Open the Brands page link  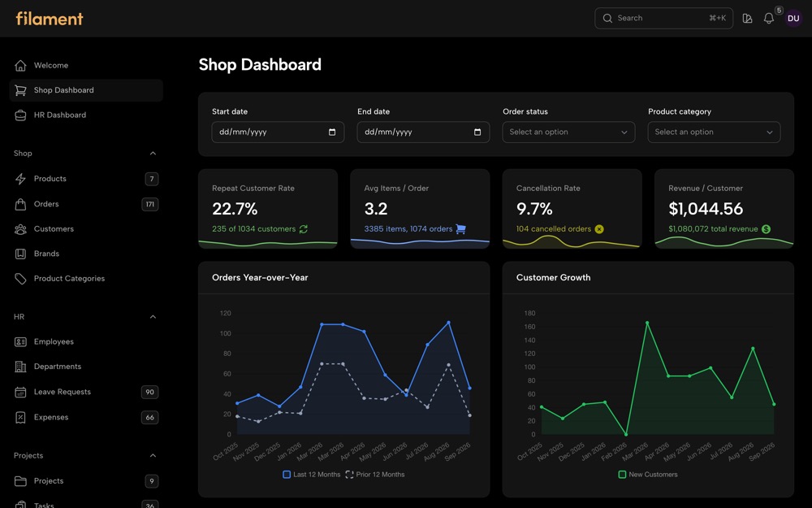[x=86, y=254]
